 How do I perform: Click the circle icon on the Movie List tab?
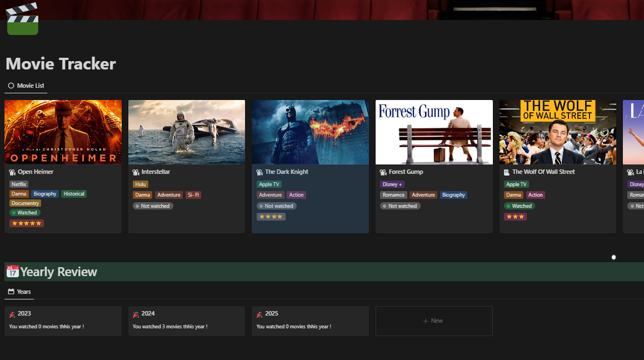point(11,86)
